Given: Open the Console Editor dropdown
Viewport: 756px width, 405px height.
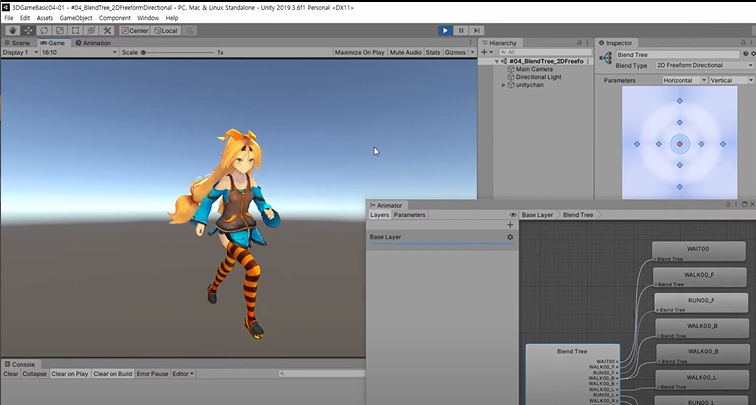Looking at the screenshot, I should click(x=183, y=374).
